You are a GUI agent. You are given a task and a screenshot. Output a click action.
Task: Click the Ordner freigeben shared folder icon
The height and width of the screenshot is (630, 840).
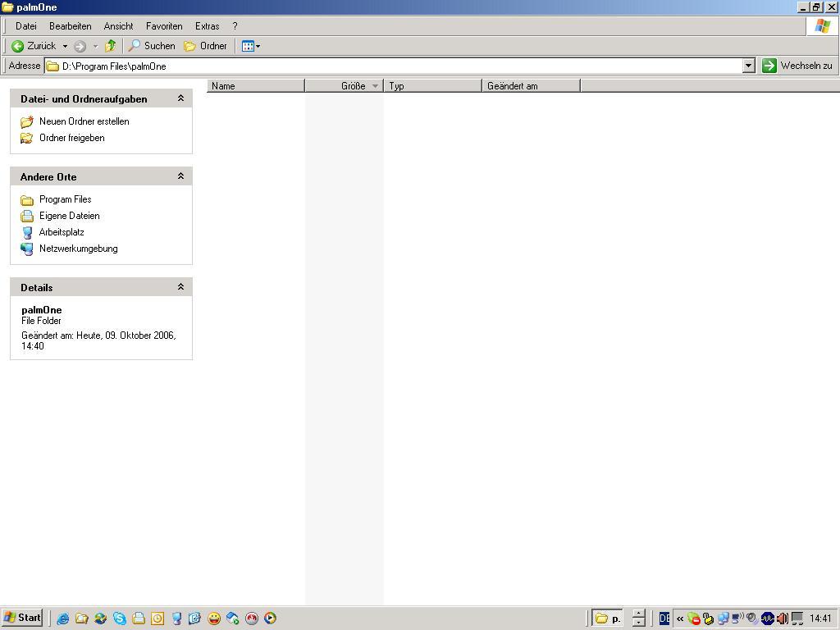[x=27, y=138]
